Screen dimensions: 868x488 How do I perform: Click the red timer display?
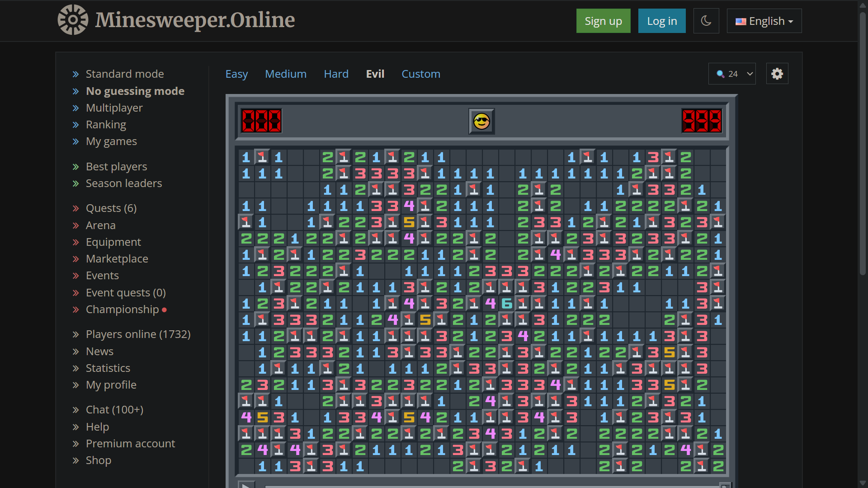coord(702,121)
